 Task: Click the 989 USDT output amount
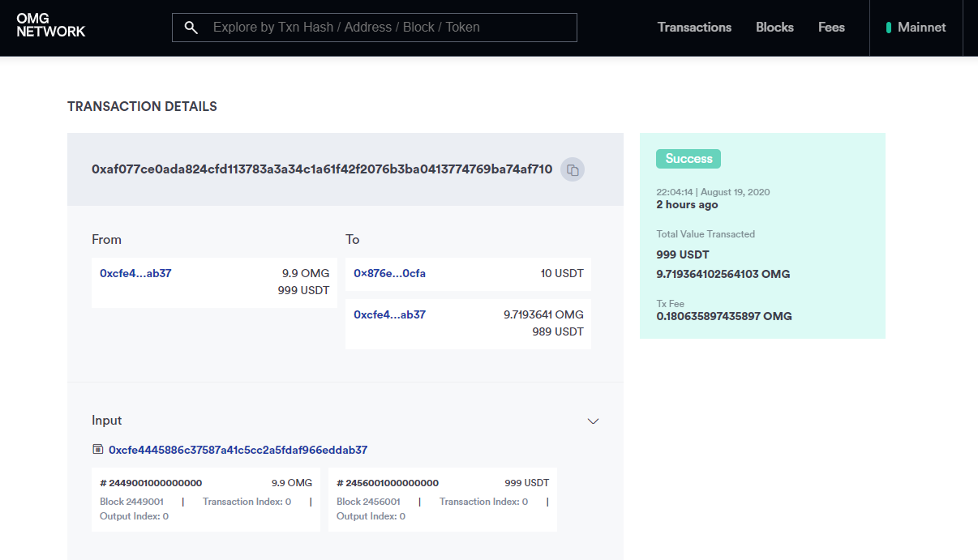point(558,331)
